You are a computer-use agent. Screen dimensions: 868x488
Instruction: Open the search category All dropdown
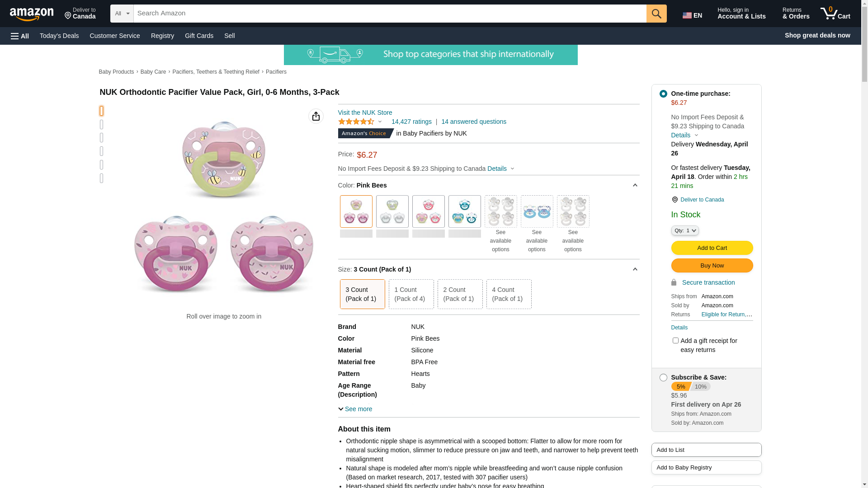(122, 14)
